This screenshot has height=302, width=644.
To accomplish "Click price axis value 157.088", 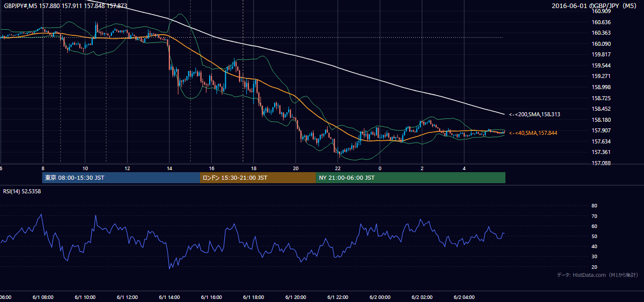I will pyautogui.click(x=602, y=163).
